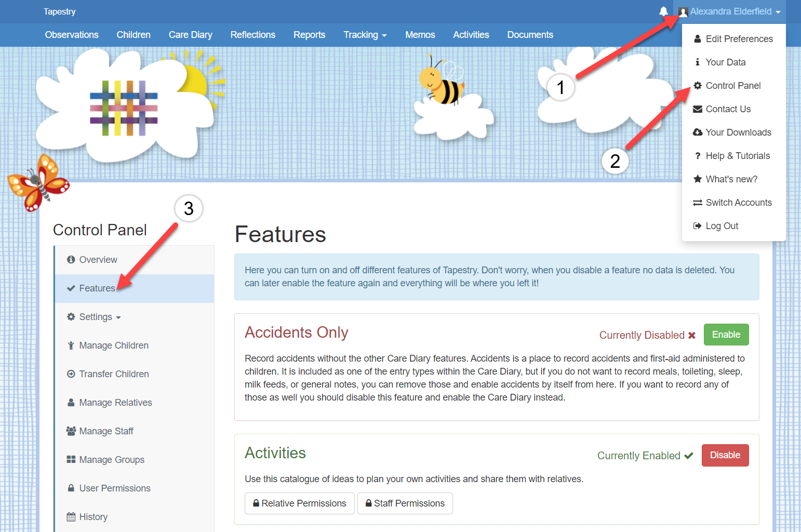The width and height of the screenshot is (801, 532).
Task: Open the Documents page
Action: 530,35
